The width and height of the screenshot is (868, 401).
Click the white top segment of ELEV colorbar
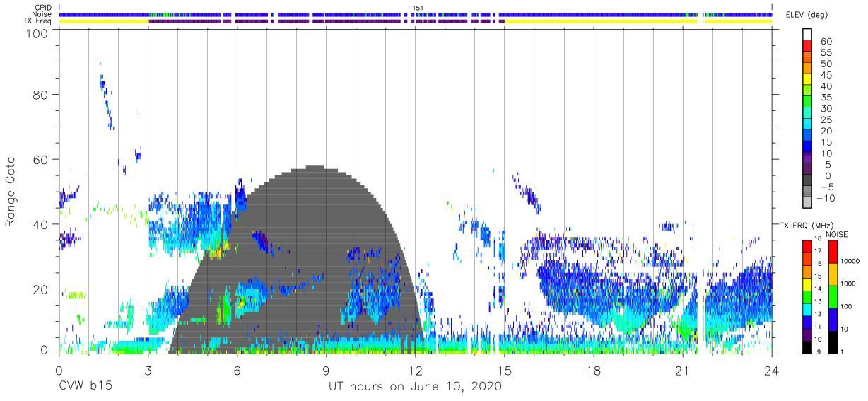807,35
